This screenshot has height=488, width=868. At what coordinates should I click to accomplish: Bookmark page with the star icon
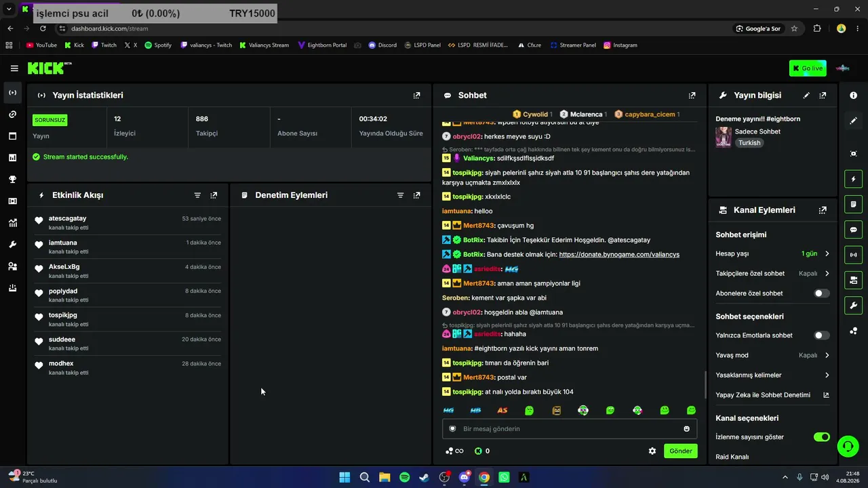click(794, 28)
